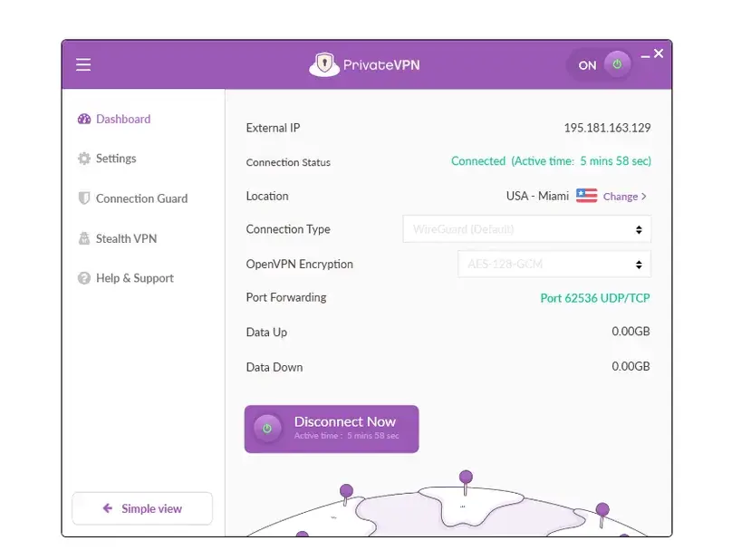Click the Connected active time status
This screenshot has width=732, height=560.
point(551,161)
